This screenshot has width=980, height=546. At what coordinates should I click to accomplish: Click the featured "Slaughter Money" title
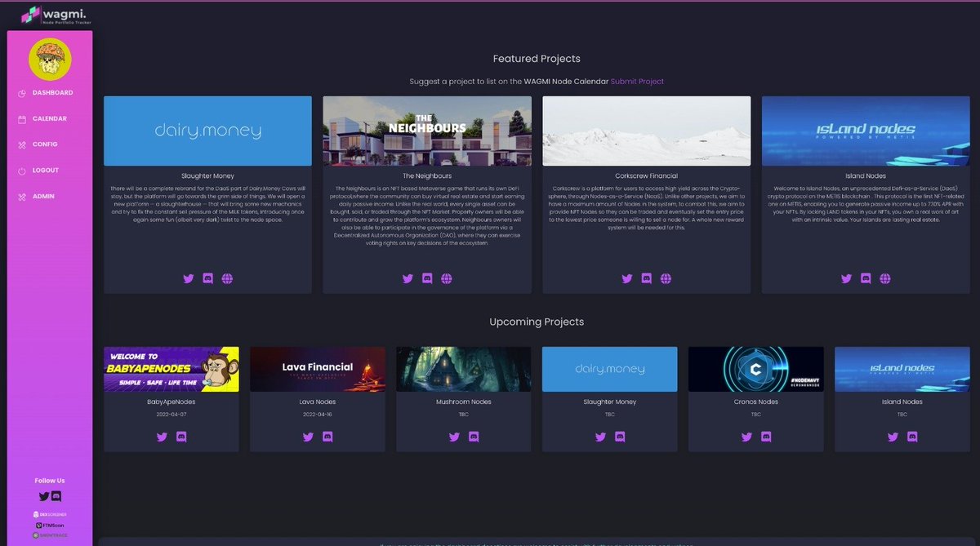point(208,175)
